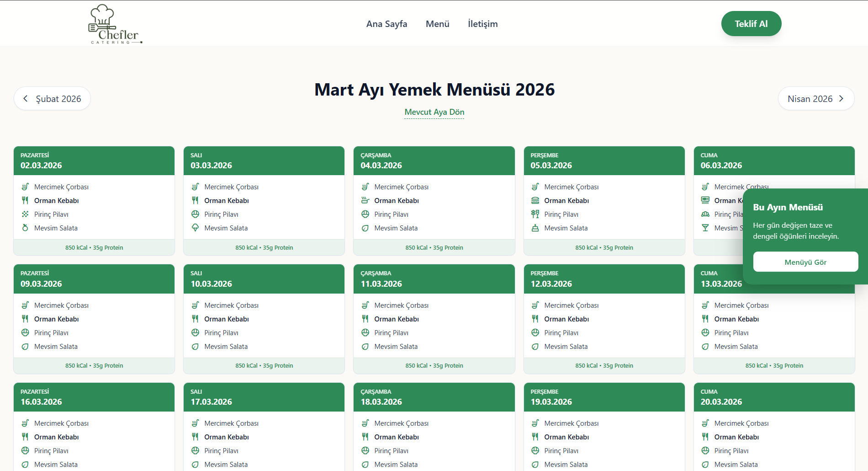Open the Menü navigation item
The width and height of the screenshot is (868, 471).
click(437, 24)
